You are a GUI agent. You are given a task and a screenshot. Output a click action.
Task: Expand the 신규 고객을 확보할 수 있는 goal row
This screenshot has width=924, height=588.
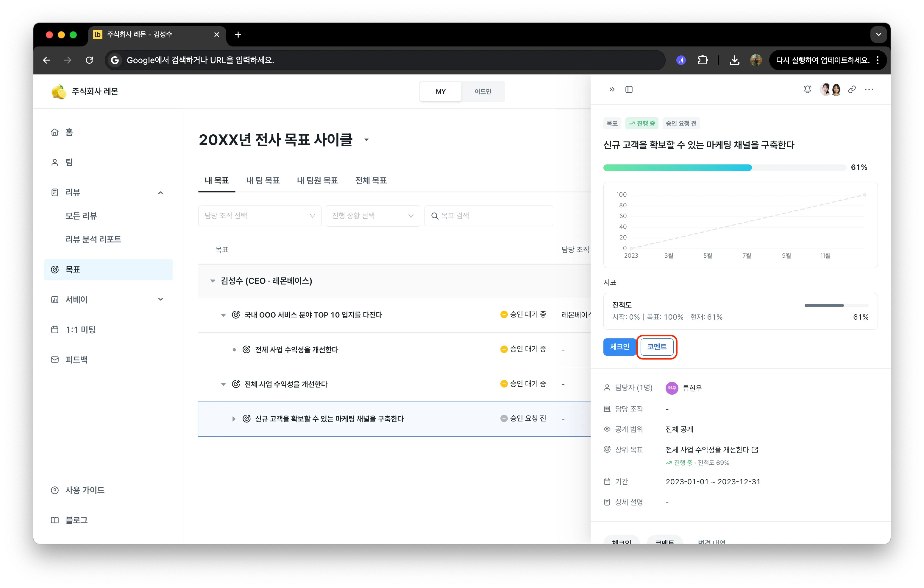click(x=234, y=419)
